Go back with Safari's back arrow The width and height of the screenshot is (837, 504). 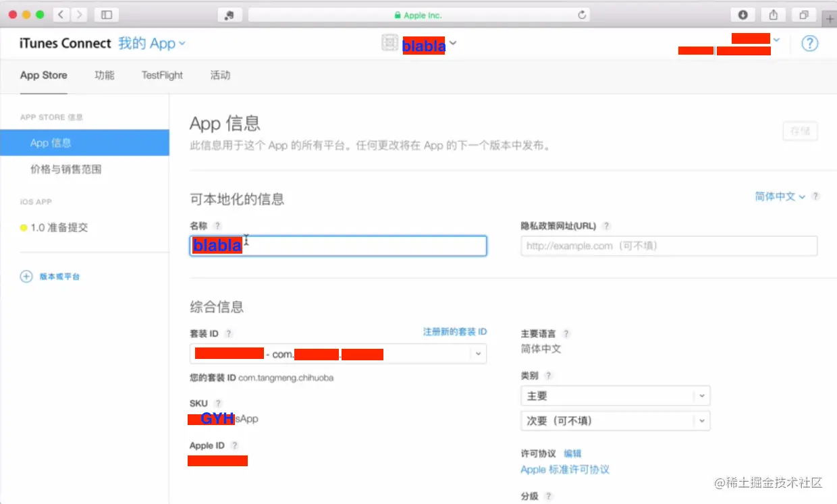point(61,14)
